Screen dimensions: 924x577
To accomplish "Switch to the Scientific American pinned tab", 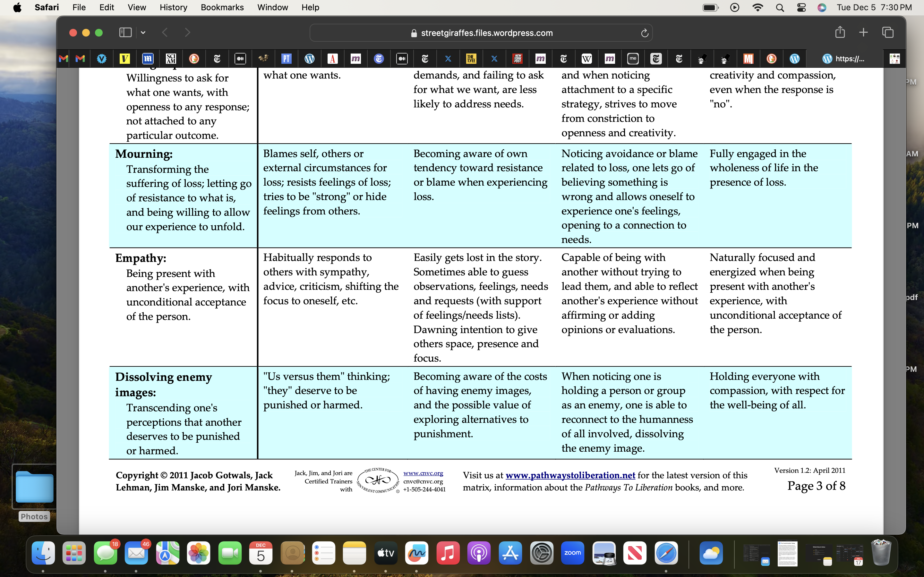I will click(171, 58).
